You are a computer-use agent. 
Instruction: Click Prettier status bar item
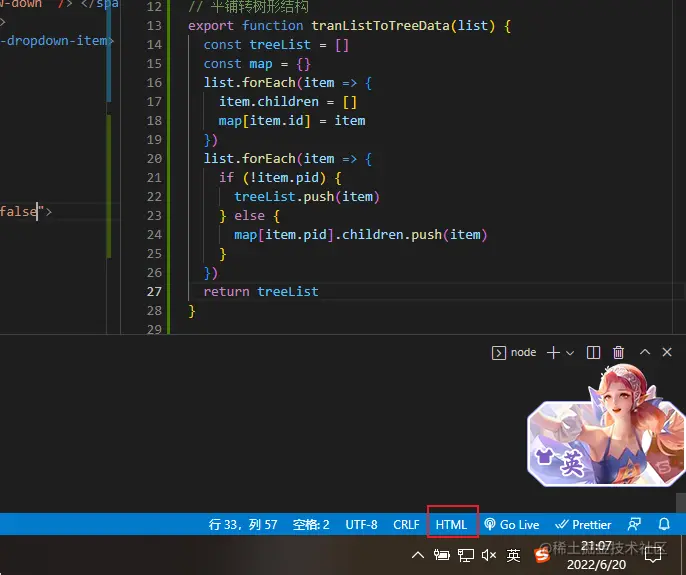pyautogui.click(x=583, y=524)
